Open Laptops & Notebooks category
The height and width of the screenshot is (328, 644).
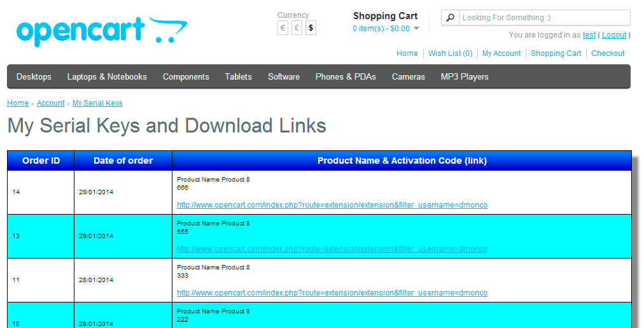click(107, 77)
